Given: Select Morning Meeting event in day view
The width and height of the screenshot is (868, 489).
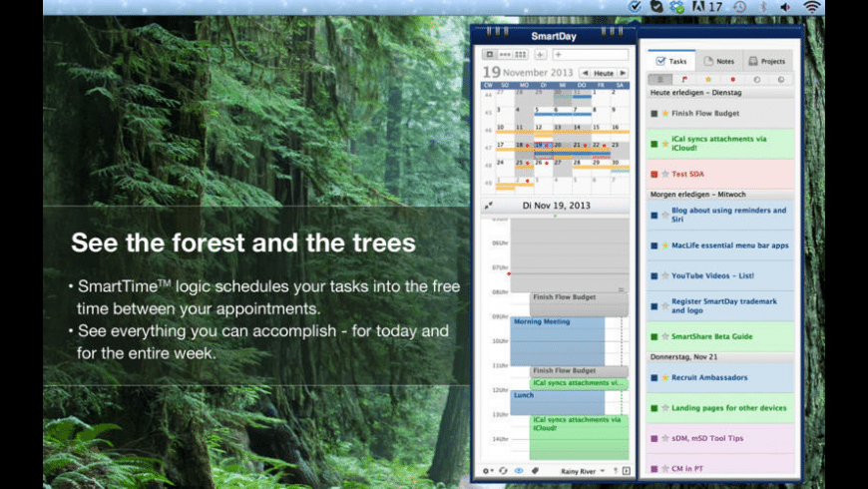Looking at the screenshot, I should click(x=558, y=341).
